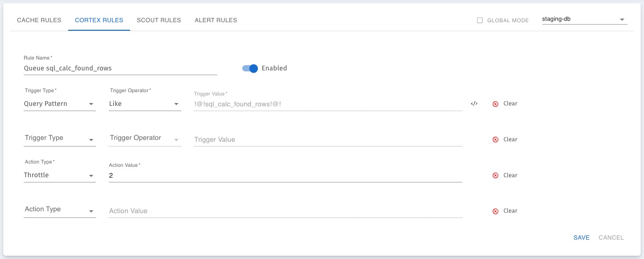This screenshot has width=644, height=259.
Task: Clear the Throttle action row
Action: [495, 175]
